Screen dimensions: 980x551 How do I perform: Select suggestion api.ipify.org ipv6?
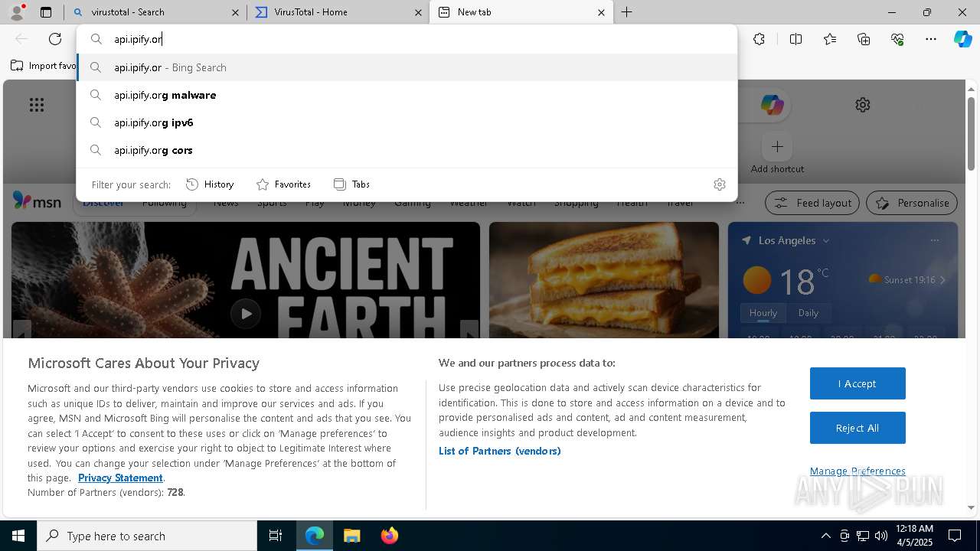pos(407,122)
